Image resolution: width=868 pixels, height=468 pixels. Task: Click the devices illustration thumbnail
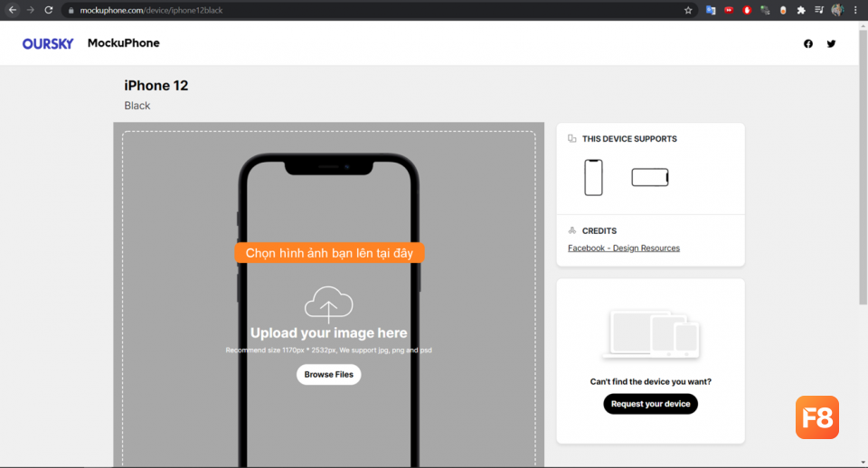point(650,334)
